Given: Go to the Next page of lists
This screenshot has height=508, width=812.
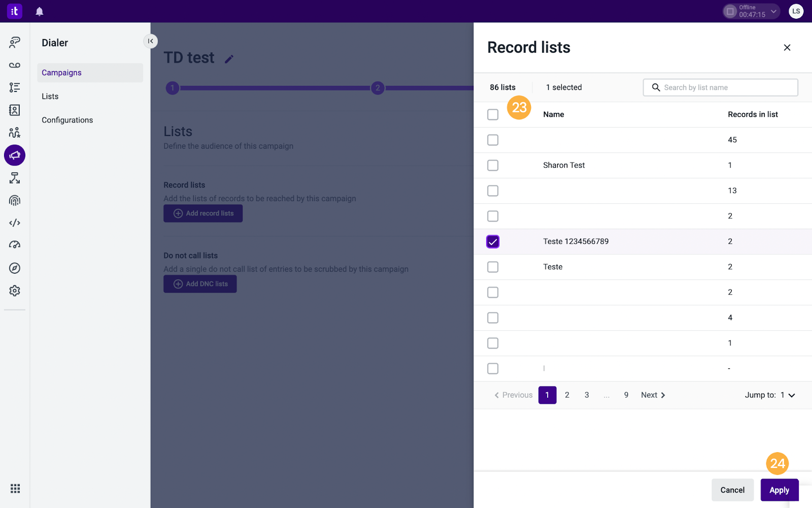Looking at the screenshot, I should [x=653, y=395].
